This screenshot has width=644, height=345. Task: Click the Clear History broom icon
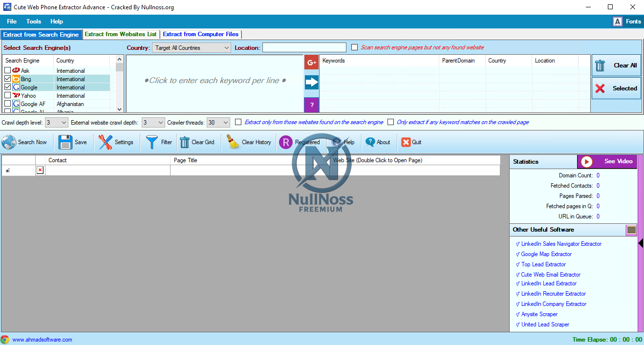(234, 142)
